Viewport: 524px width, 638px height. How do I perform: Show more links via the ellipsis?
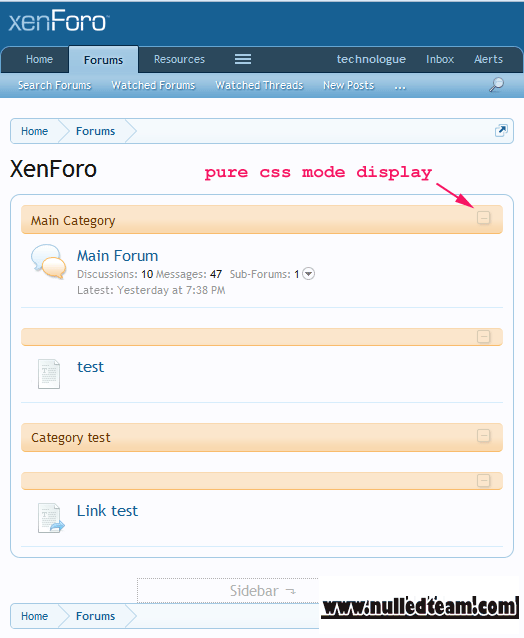400,86
